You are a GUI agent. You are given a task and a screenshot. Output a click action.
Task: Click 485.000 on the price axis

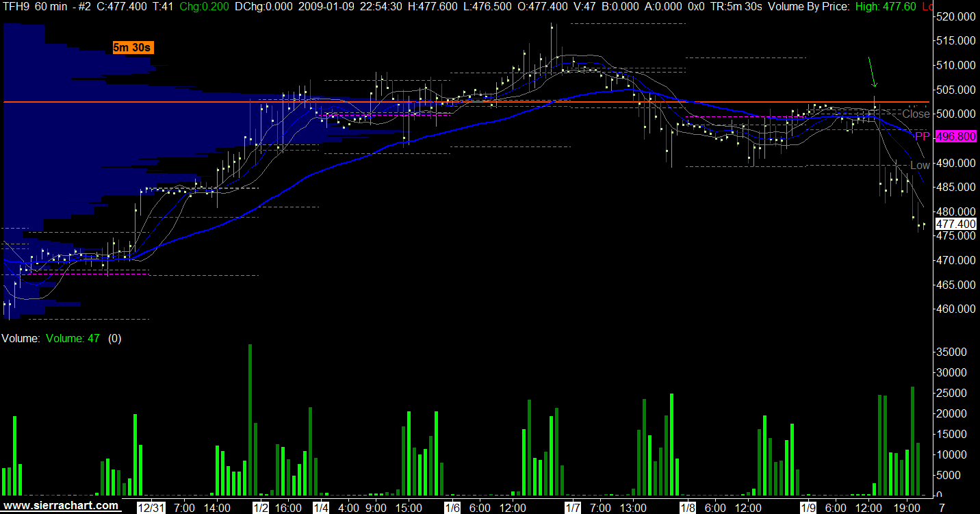coord(955,187)
